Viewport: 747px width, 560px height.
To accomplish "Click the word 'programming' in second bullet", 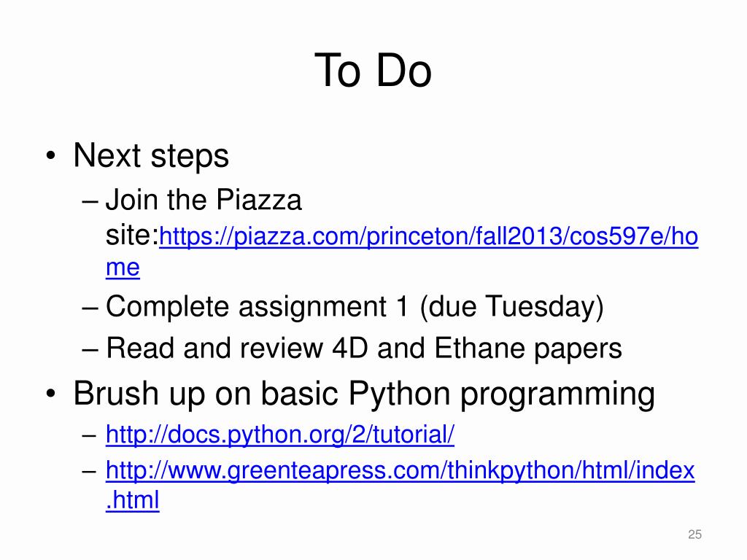I will pyautogui.click(x=557, y=395).
